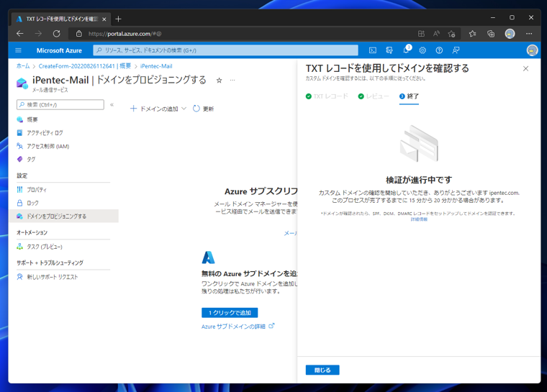Select the browser tab titled TXT レコード
Viewport: 547px width, 392px height.
[x=61, y=19]
